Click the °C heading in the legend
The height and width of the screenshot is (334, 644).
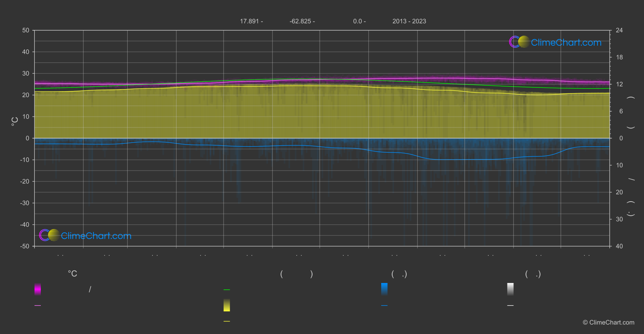coord(72,274)
